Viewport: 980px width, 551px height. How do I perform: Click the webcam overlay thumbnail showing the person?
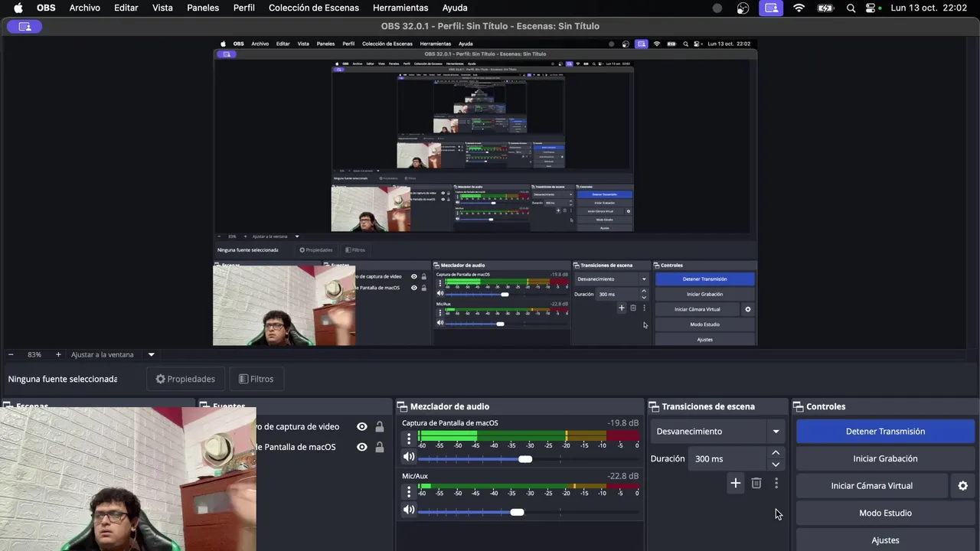point(128,479)
